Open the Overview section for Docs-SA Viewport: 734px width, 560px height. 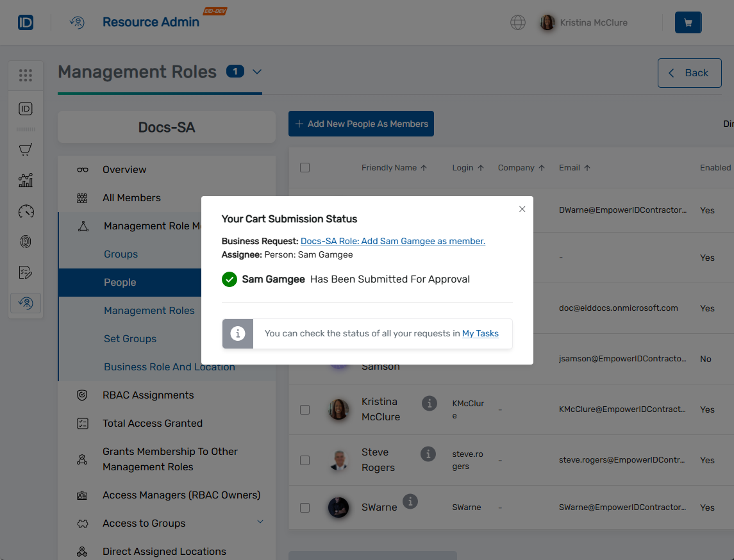point(124,169)
